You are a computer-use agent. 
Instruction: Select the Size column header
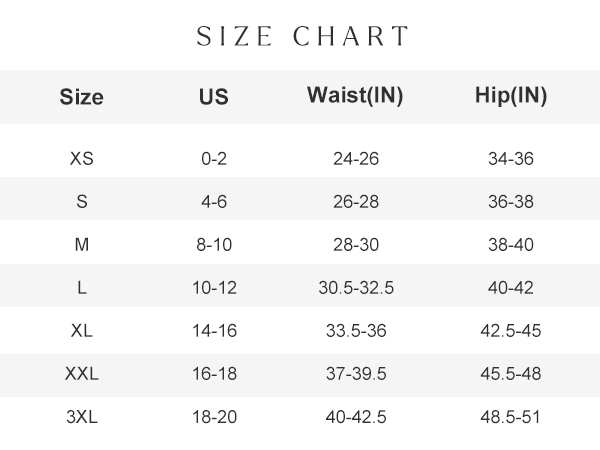point(82,96)
